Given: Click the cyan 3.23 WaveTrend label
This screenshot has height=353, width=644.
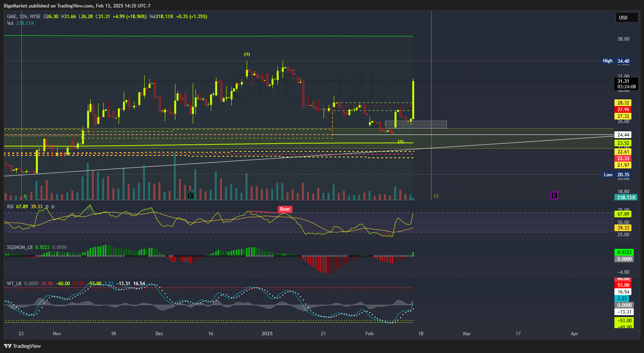Looking at the screenshot, I should (622, 299).
